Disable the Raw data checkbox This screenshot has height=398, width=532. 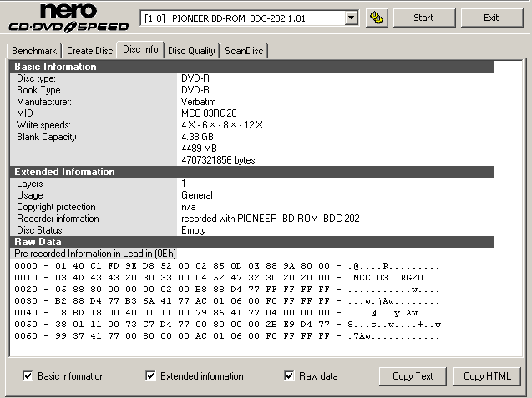pyautogui.click(x=289, y=376)
